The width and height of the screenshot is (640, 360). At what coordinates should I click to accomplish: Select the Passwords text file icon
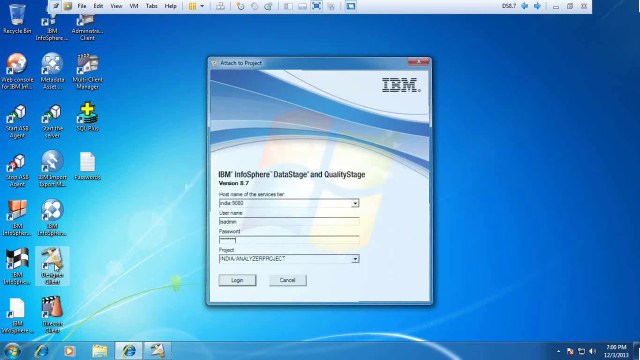(x=87, y=166)
